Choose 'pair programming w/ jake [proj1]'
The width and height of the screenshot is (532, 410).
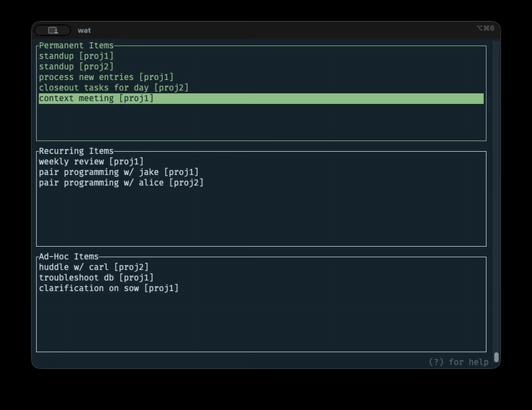[x=118, y=172]
